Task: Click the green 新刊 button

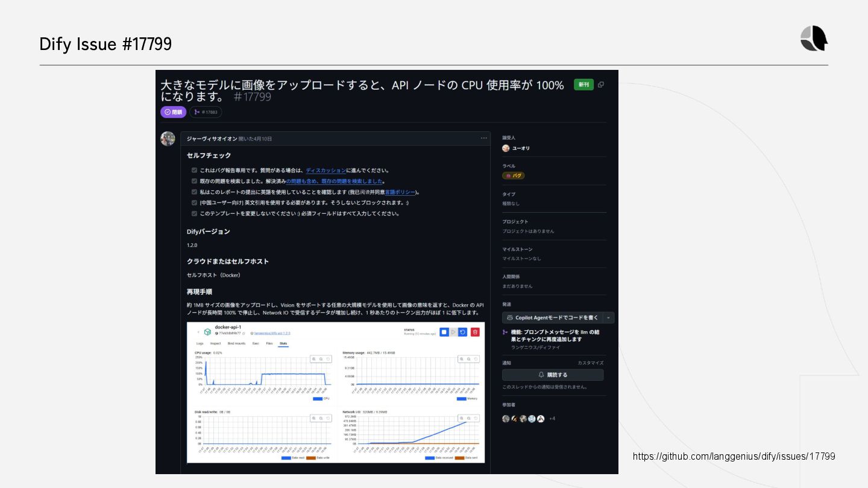Action: coord(583,85)
